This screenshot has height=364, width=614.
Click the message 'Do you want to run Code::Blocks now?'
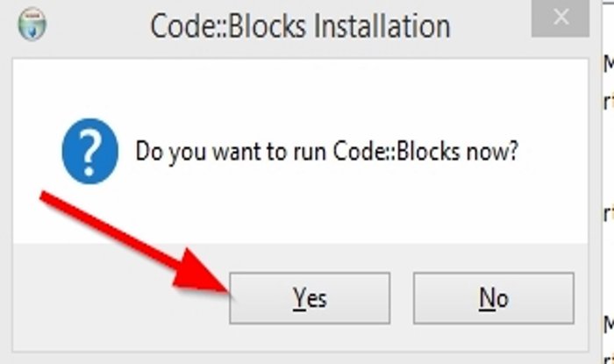[326, 152]
